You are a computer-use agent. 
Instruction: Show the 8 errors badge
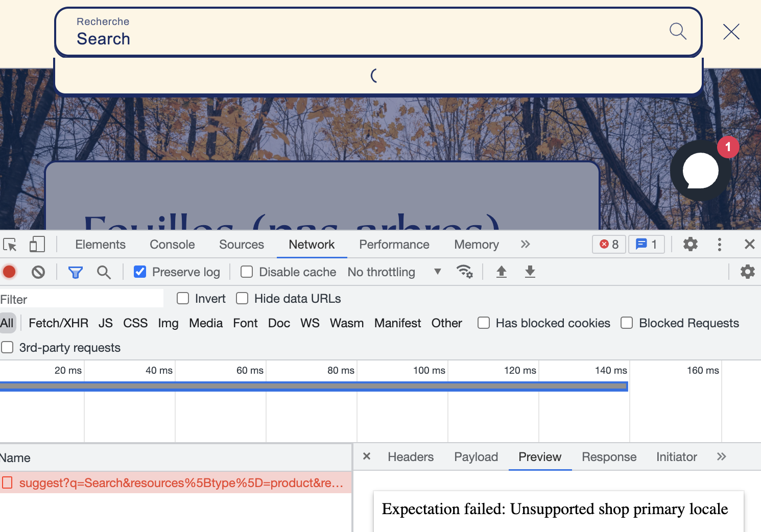point(609,245)
